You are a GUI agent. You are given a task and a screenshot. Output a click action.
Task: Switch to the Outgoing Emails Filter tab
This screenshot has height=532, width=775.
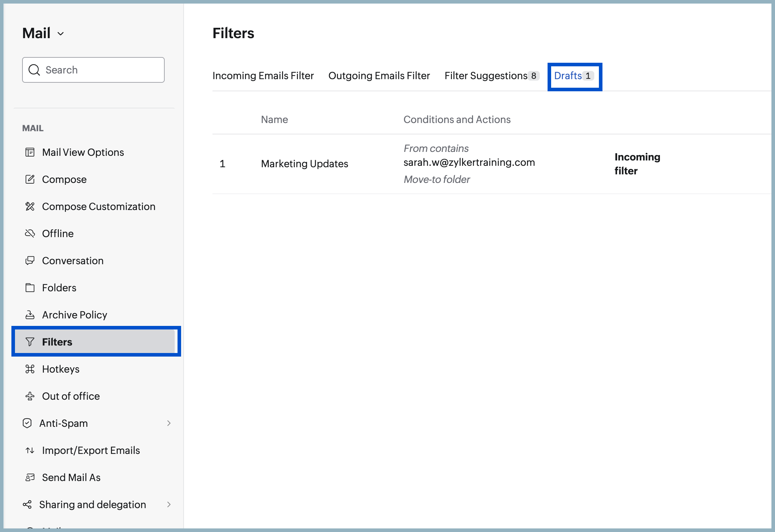(379, 76)
